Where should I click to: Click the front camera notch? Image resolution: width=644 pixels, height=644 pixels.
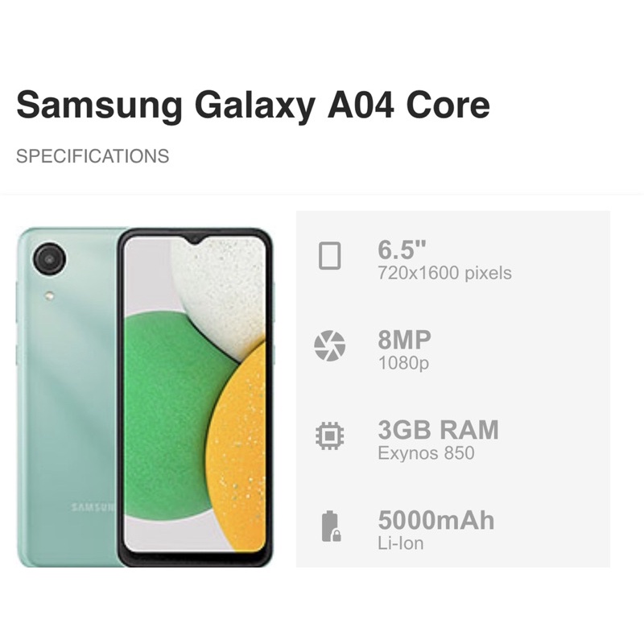pos(196,239)
